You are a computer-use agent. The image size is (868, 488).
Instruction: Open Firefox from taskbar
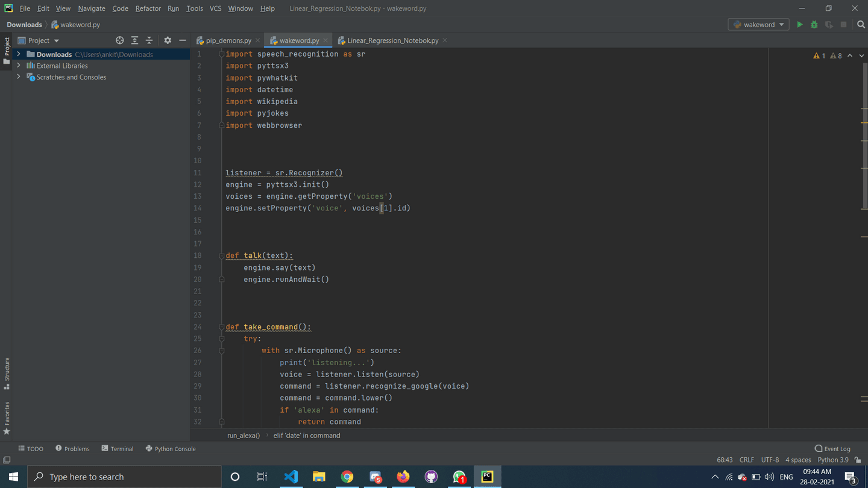coord(403,477)
